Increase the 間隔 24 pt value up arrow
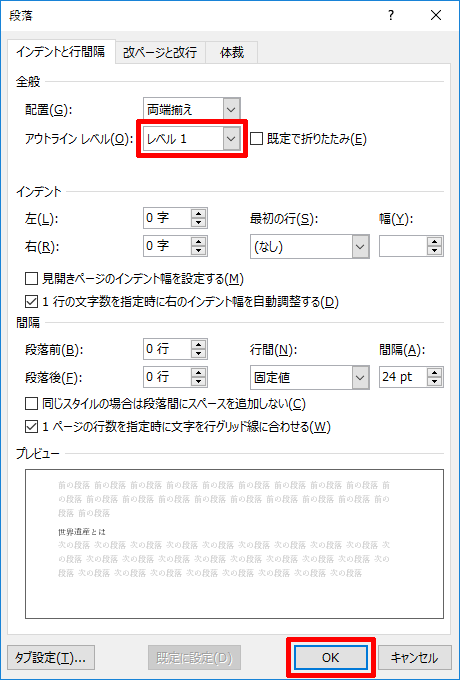This screenshot has height=680, width=460. pos(434,373)
